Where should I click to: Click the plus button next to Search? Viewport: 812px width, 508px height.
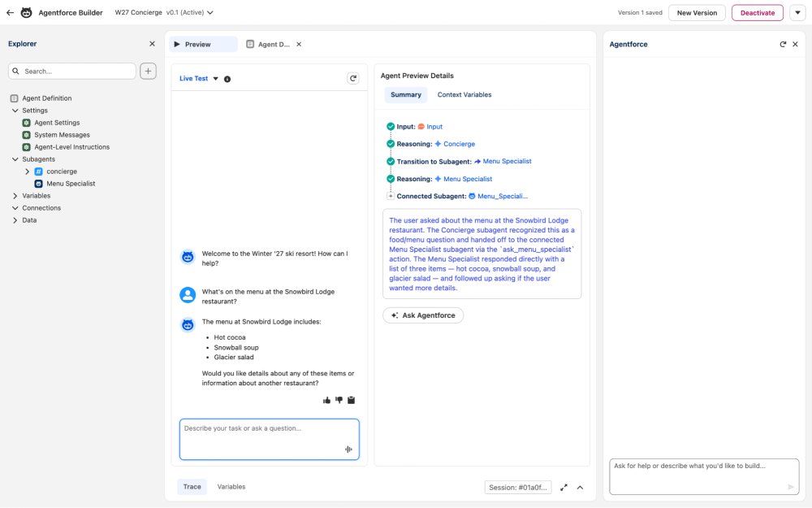tap(148, 71)
